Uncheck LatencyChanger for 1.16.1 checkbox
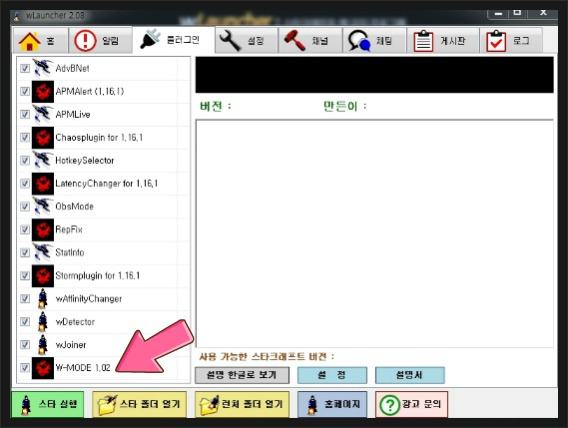 25,184
